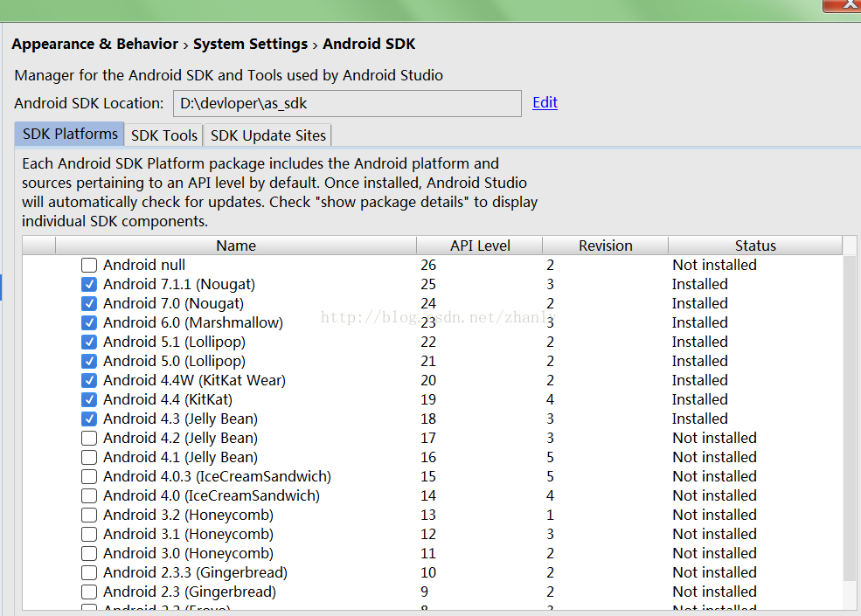Open the SDK Update Sites tab
Screen dimensions: 861x616
click(x=268, y=135)
